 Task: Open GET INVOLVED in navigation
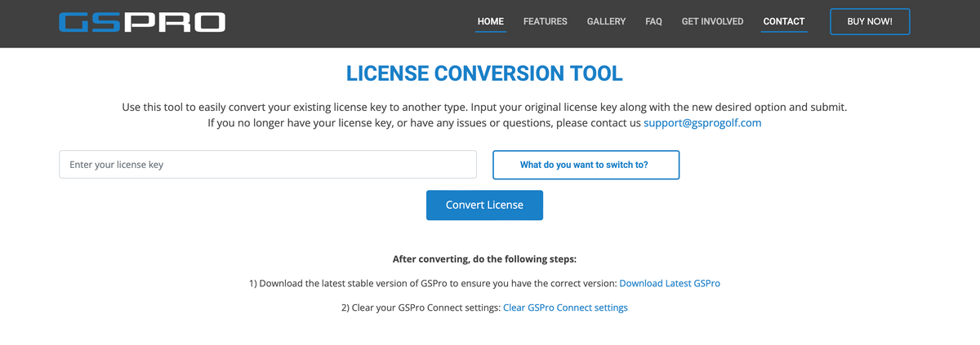pos(712,21)
